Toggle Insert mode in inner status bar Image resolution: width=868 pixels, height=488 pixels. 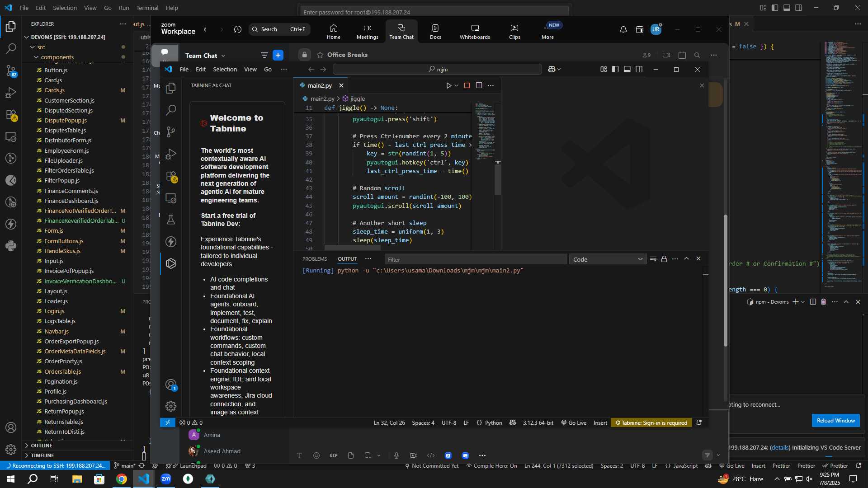click(600, 423)
